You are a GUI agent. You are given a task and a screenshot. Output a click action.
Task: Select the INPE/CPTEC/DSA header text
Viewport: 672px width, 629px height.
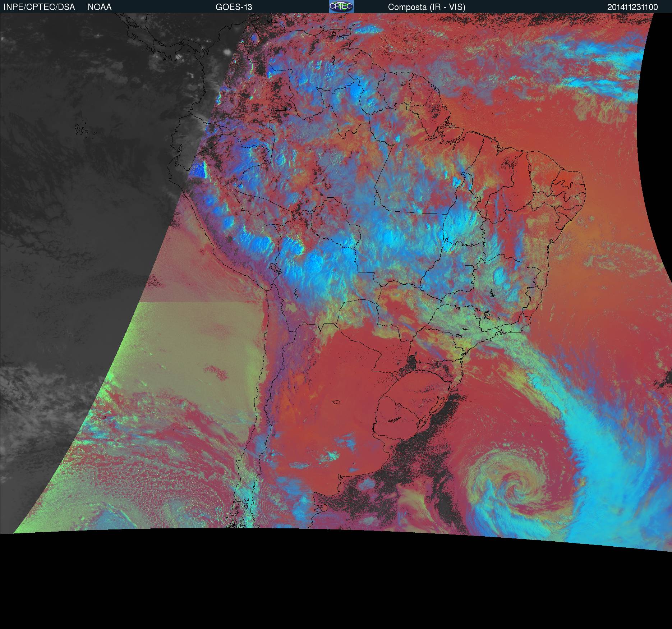[x=39, y=7]
